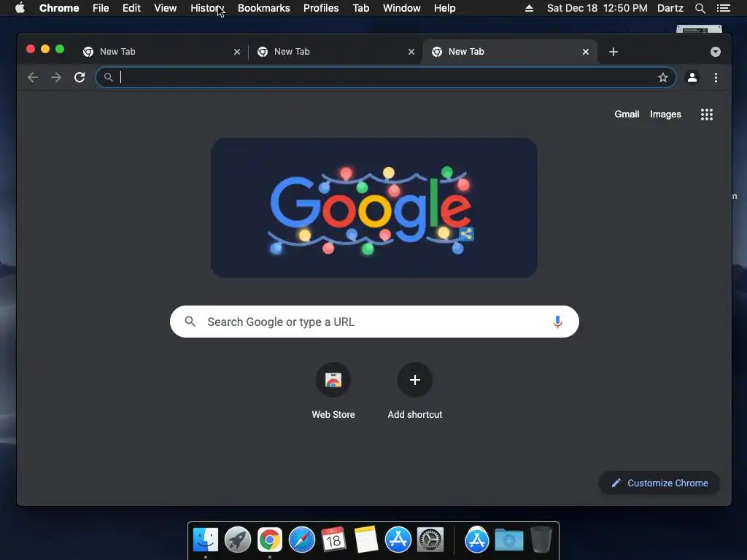
Task: Open the Tab menu
Action: [x=360, y=8]
